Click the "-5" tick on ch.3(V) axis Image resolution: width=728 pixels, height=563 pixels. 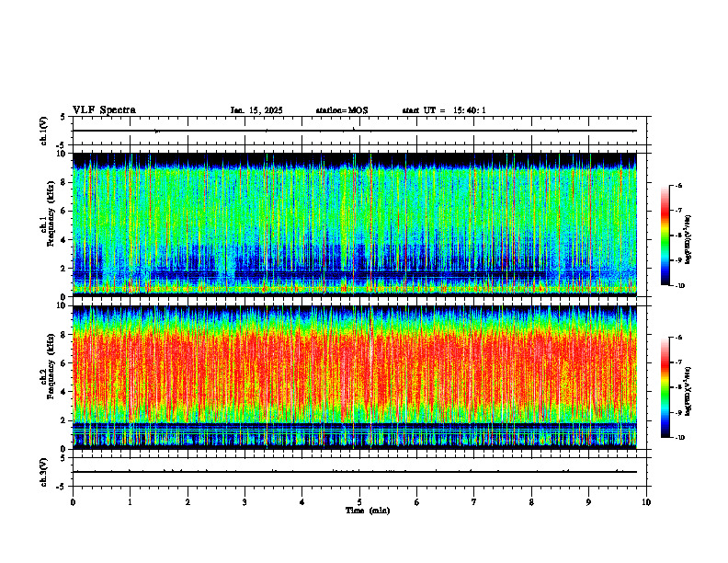62,487
